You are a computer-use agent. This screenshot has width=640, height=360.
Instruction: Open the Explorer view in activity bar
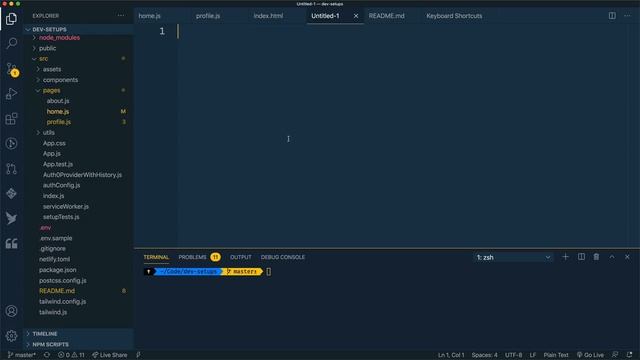11,19
